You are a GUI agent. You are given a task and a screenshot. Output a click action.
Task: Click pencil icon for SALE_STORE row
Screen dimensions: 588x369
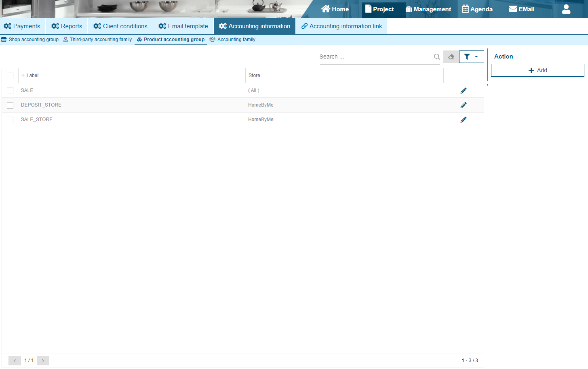point(463,120)
